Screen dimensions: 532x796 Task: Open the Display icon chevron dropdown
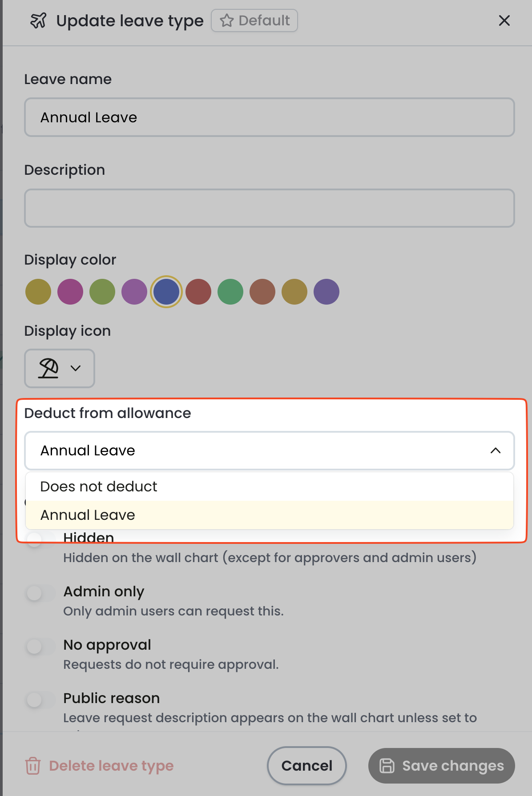[x=76, y=368]
